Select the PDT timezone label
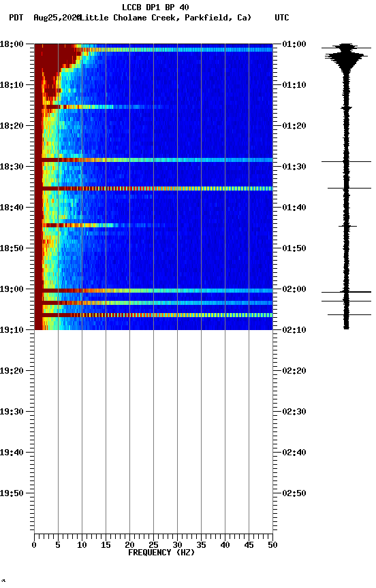 pos(16,18)
